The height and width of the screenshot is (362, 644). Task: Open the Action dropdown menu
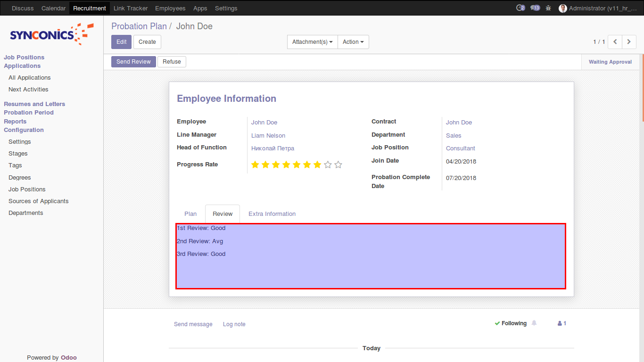coord(353,42)
